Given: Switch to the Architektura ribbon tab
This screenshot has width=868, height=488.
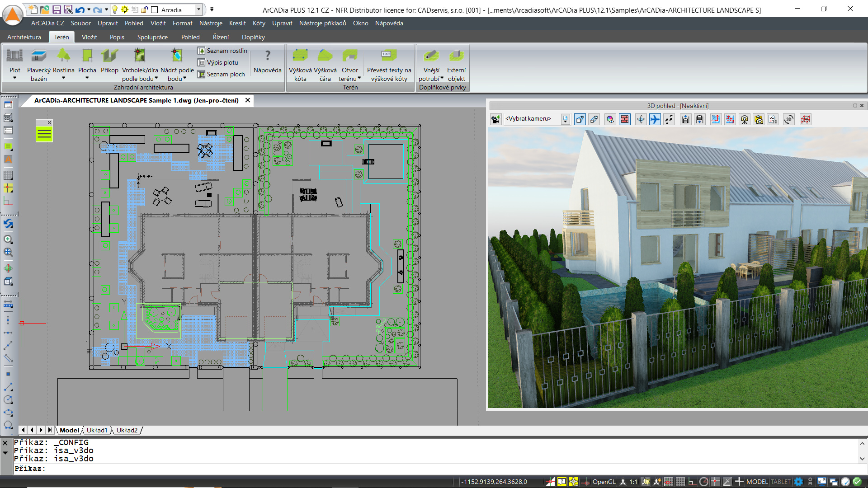Looking at the screenshot, I should coord(24,37).
